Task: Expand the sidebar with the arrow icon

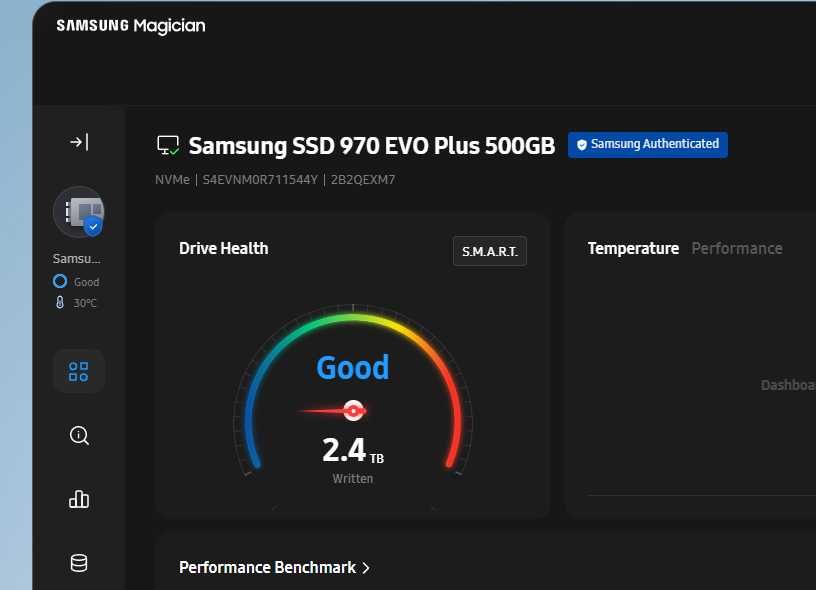Action: [x=79, y=142]
